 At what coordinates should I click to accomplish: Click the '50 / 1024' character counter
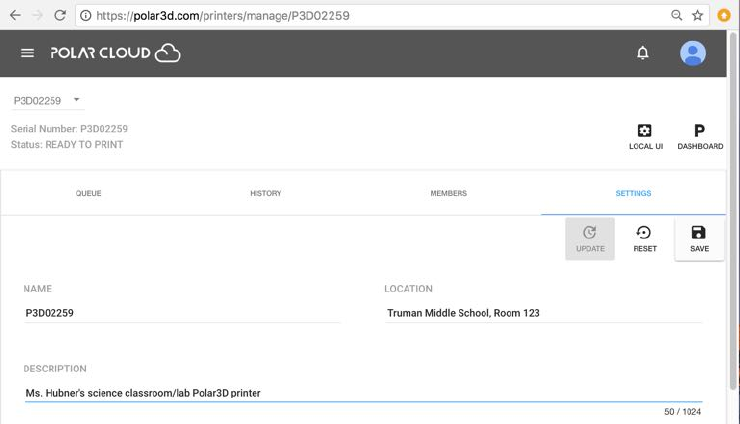[x=682, y=412]
